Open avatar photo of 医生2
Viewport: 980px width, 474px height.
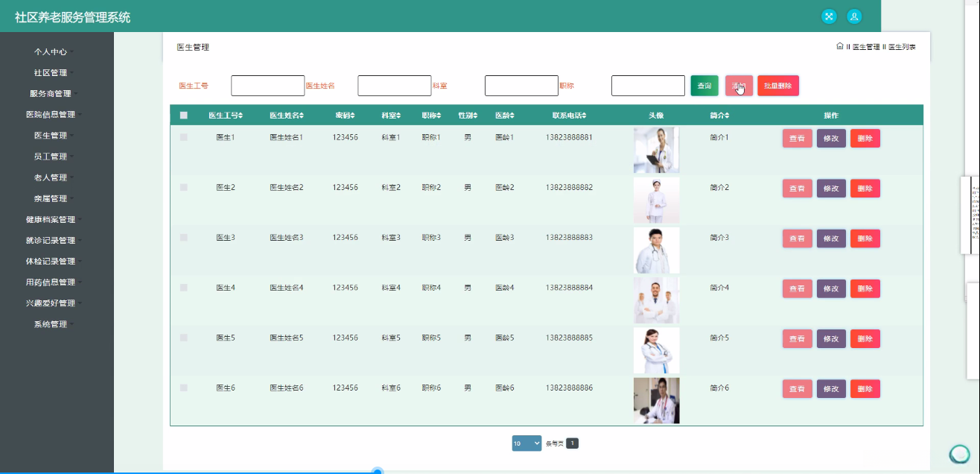(656, 200)
